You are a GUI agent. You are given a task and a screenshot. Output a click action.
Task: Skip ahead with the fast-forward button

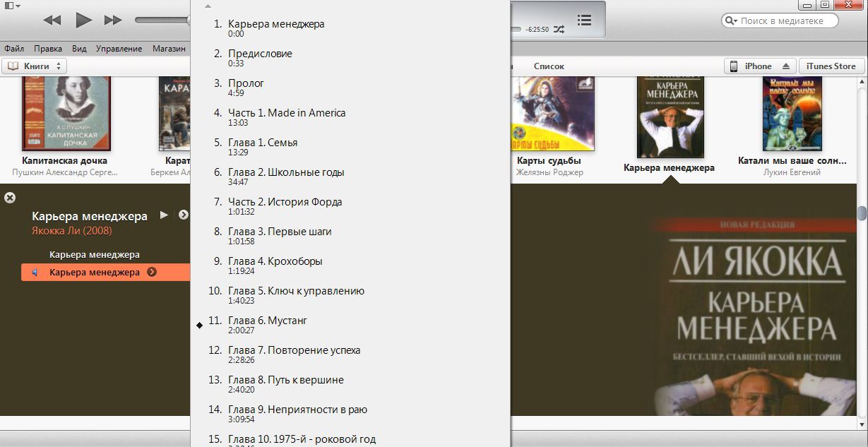pyautogui.click(x=113, y=20)
